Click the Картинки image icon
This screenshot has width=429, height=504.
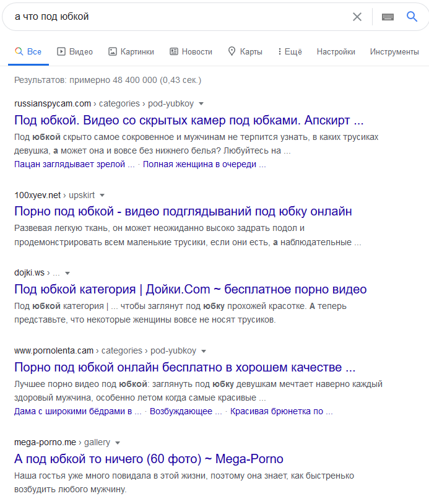(112, 51)
